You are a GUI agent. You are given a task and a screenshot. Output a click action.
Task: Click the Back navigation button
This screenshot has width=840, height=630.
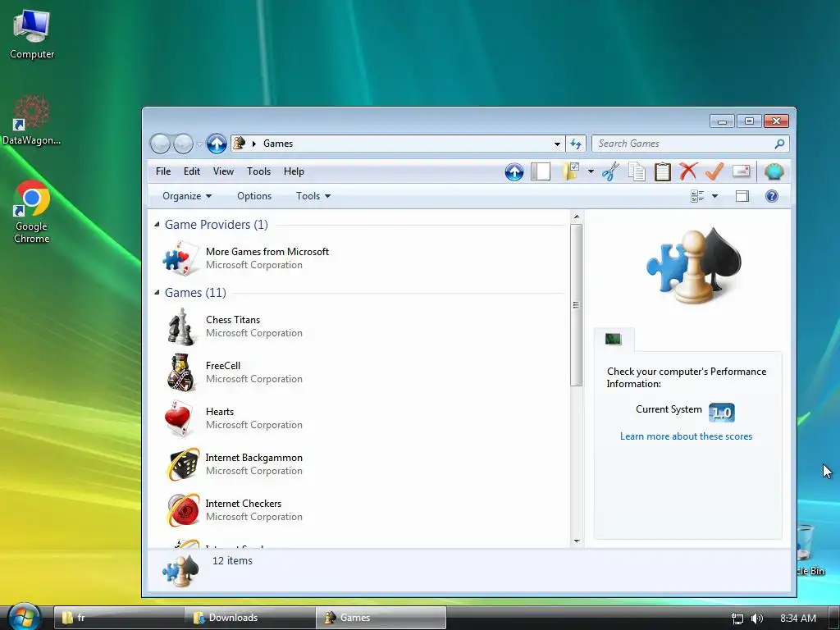[x=160, y=144]
